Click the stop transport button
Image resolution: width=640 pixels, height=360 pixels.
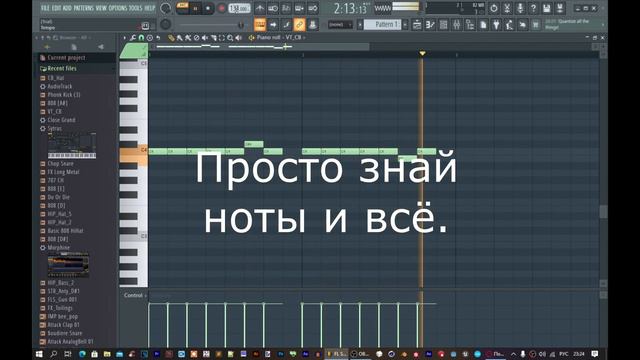click(x=208, y=8)
